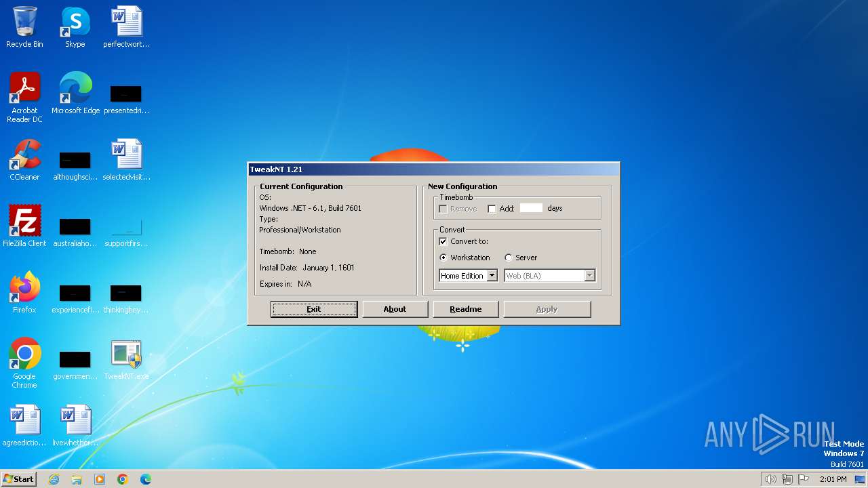Click the 'Windows .NET - 6.1, Build 7601' text
Screen dimensions: 868x488
tap(310, 208)
